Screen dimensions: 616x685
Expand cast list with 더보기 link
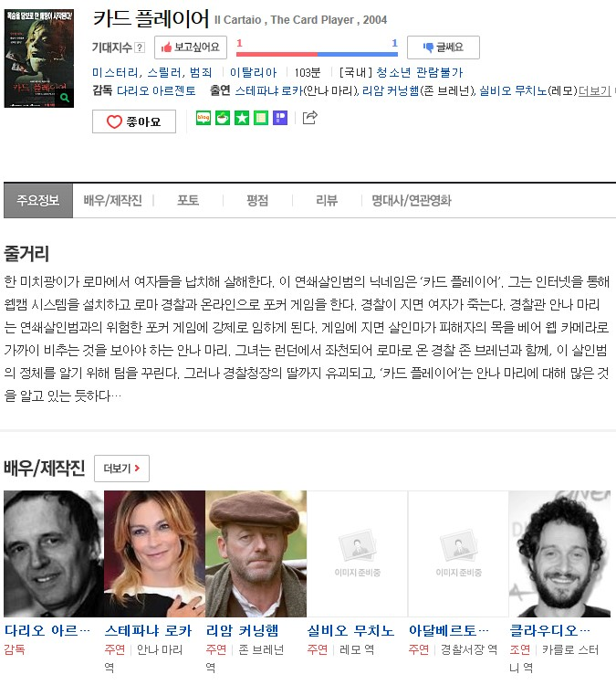click(595, 90)
